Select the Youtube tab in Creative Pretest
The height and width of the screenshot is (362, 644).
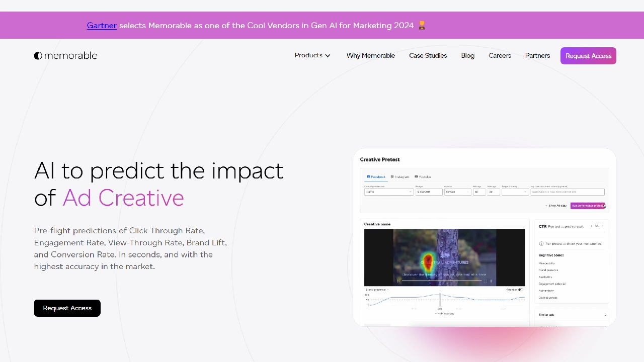click(423, 177)
